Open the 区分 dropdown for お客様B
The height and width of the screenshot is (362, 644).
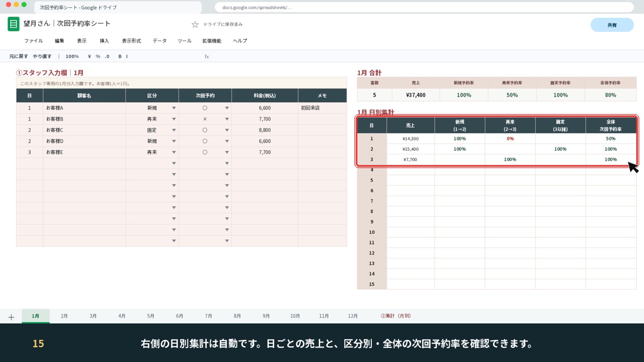[x=174, y=119]
